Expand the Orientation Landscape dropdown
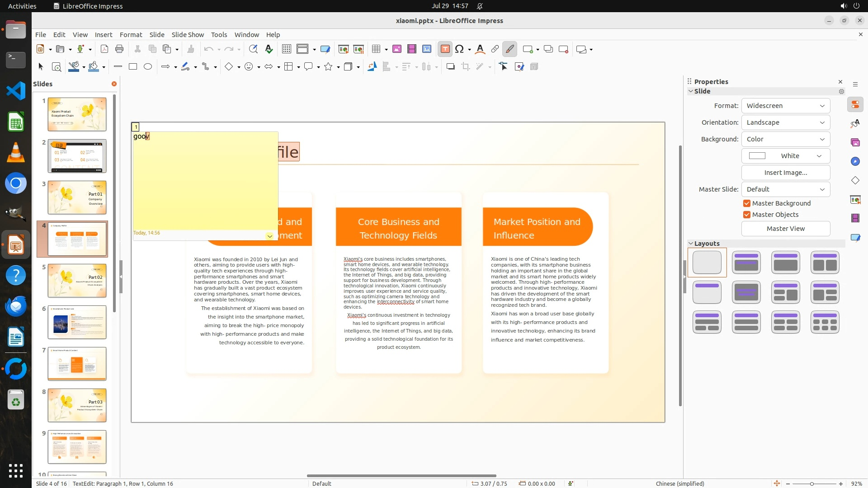Screen dimensions: 868x488 click(x=785, y=122)
